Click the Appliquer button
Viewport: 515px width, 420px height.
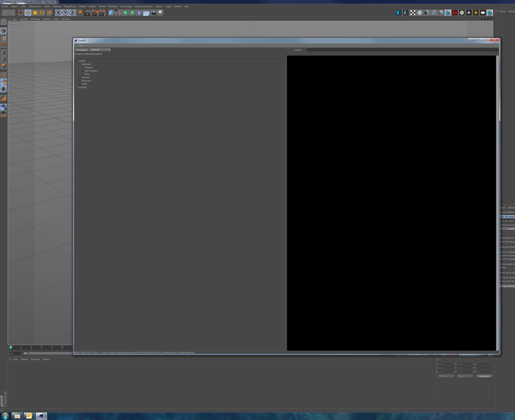tap(484, 376)
